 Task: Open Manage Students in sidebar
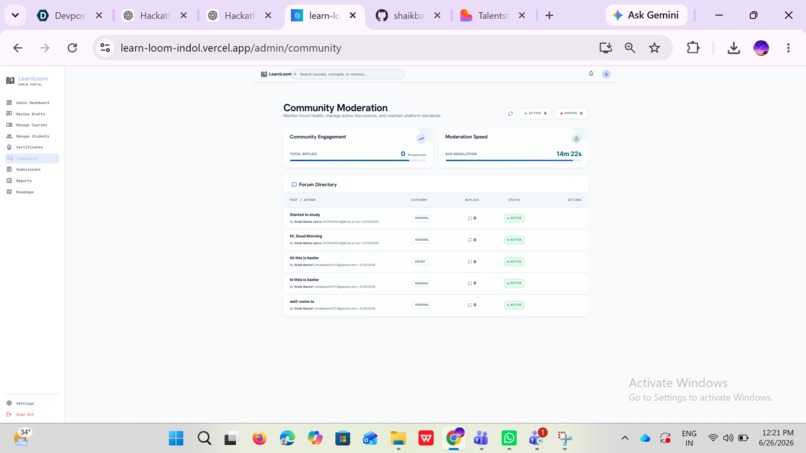pyautogui.click(x=30, y=136)
